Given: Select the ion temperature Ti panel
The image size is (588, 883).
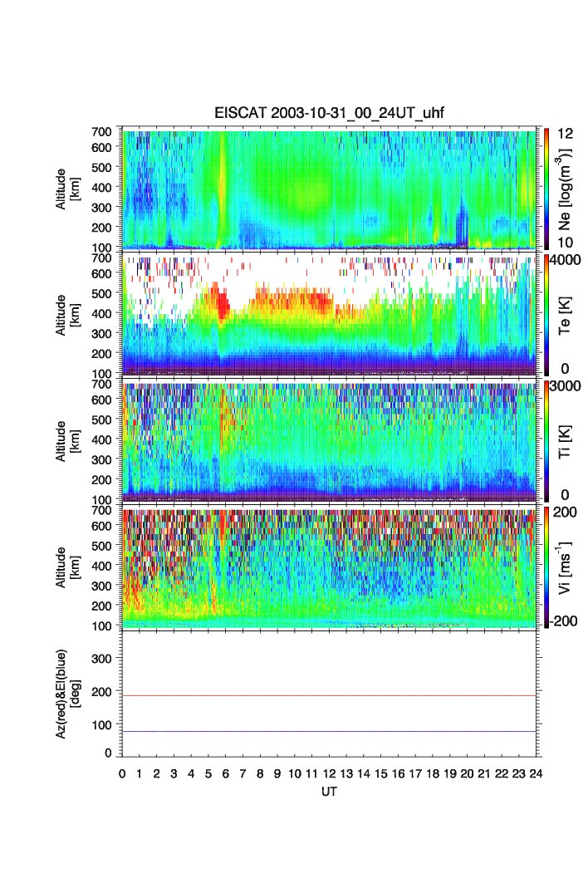Looking at the screenshot, I should [x=329, y=441].
